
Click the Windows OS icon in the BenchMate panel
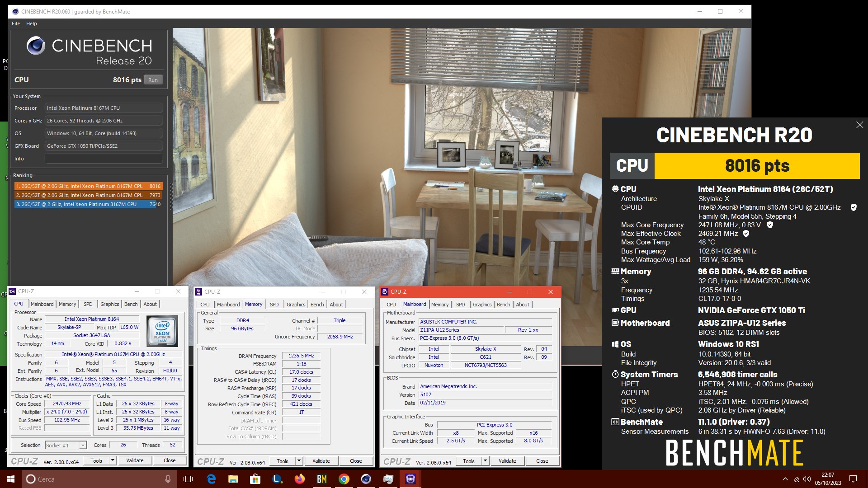point(615,344)
